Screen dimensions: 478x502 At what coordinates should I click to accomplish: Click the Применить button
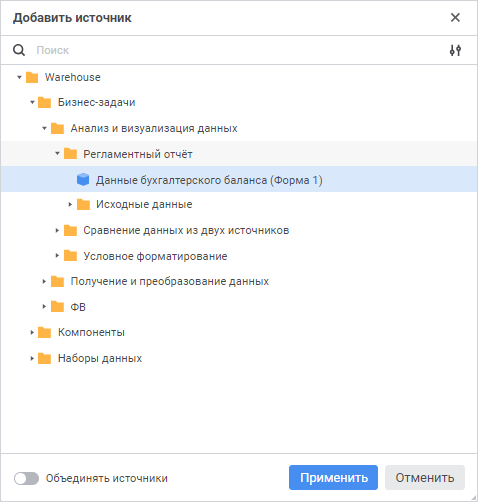[333, 478]
